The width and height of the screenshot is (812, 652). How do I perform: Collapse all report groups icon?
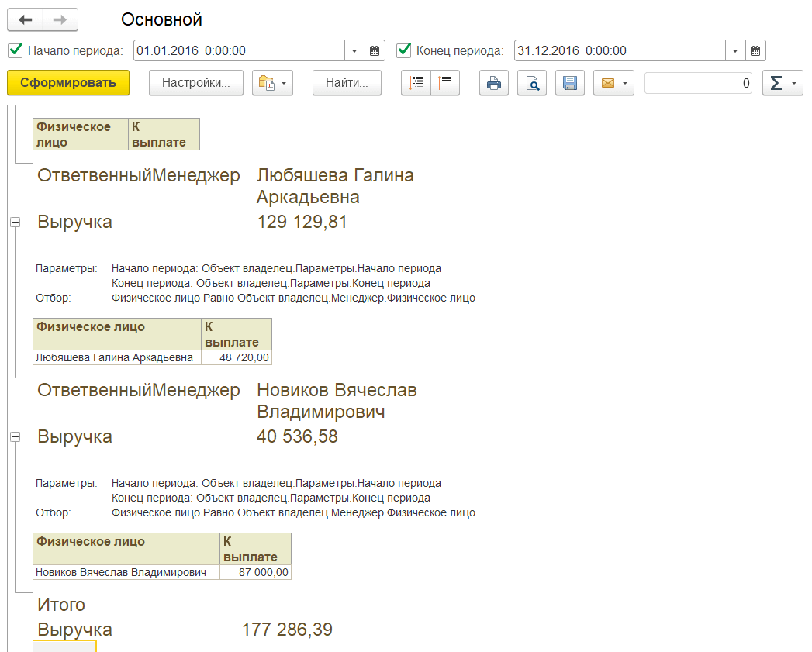446,83
